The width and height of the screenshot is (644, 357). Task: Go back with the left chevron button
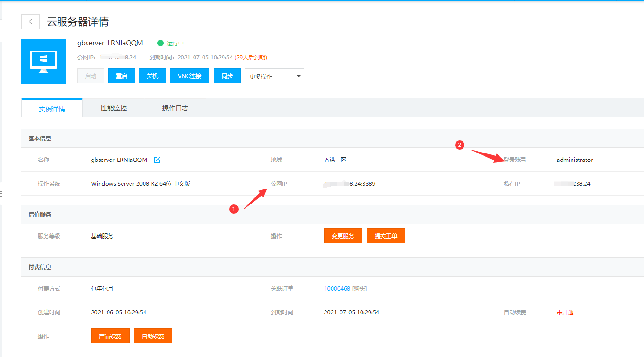coord(30,22)
